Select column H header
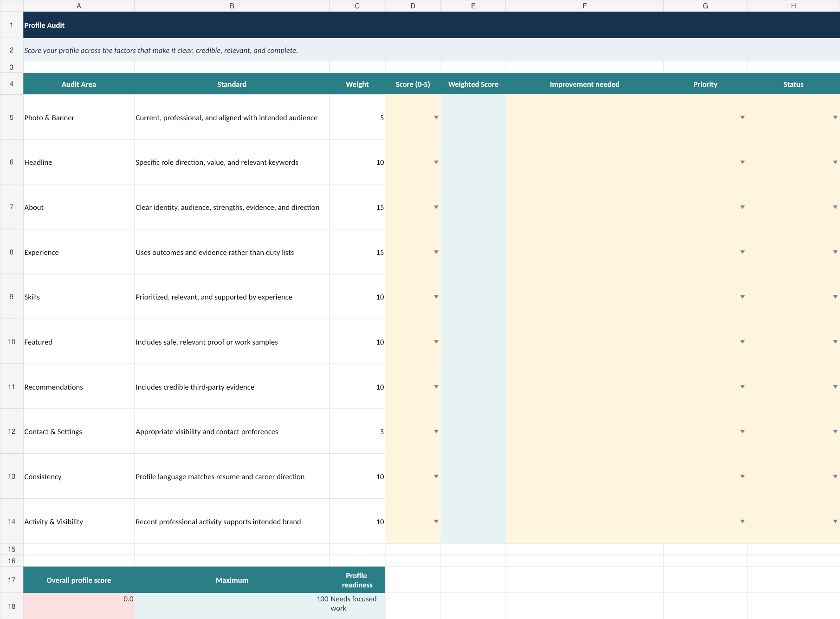 pyautogui.click(x=794, y=6)
